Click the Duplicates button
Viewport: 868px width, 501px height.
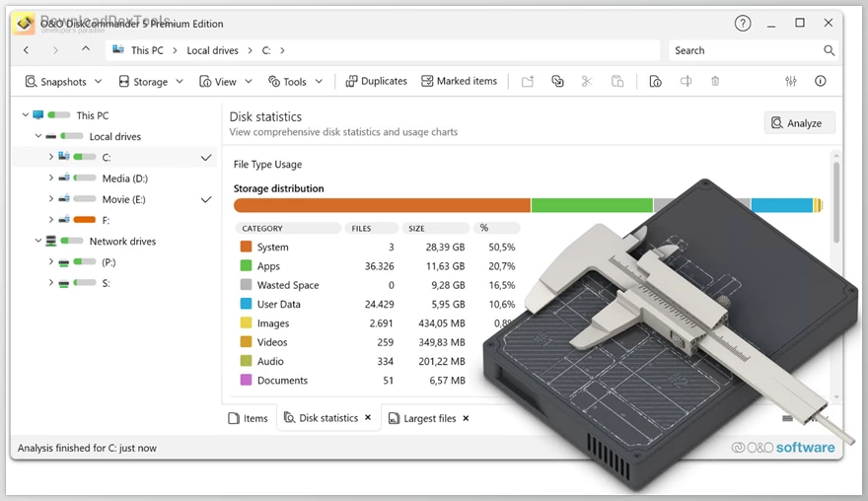tap(377, 82)
